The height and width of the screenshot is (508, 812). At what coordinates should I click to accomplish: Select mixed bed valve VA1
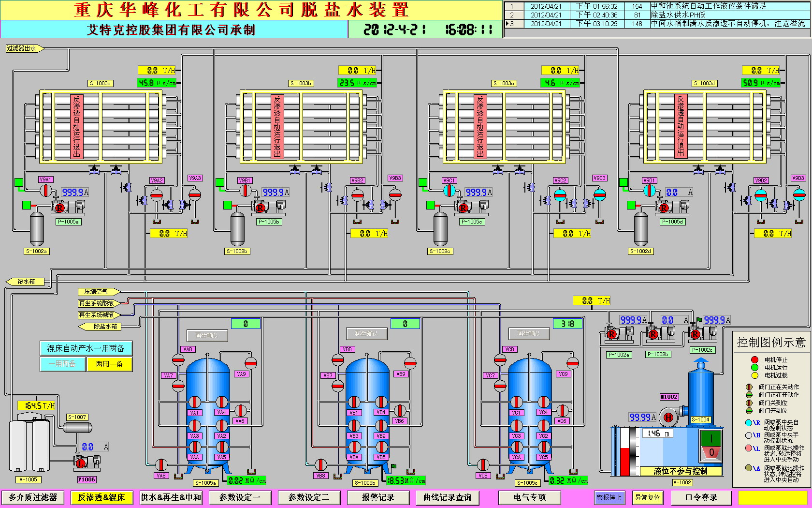[x=194, y=402]
